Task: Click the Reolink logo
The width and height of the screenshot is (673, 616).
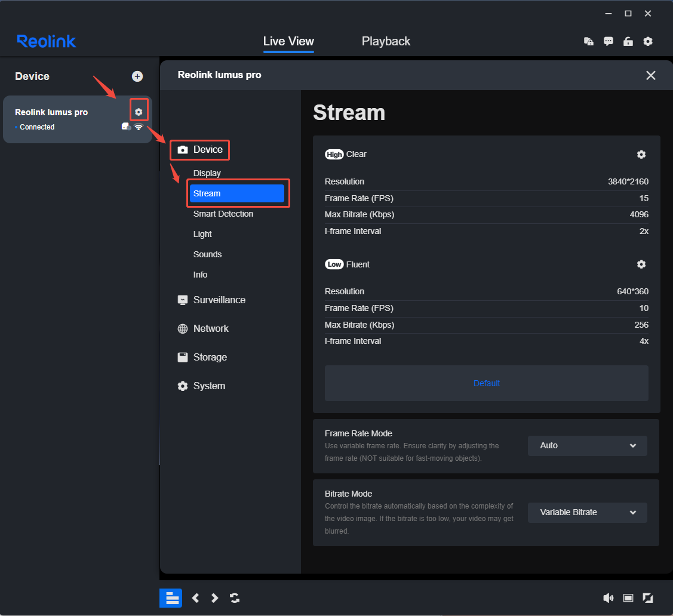Action: coord(47,41)
